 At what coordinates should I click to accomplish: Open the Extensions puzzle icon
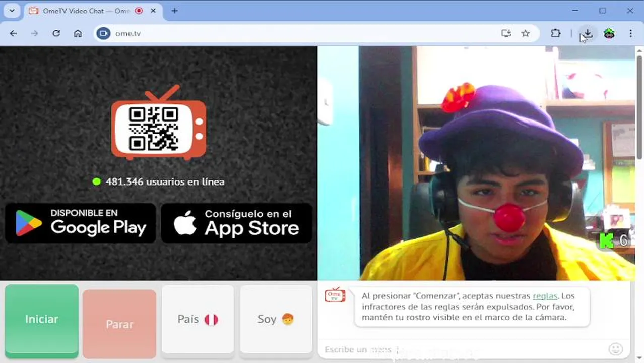555,33
